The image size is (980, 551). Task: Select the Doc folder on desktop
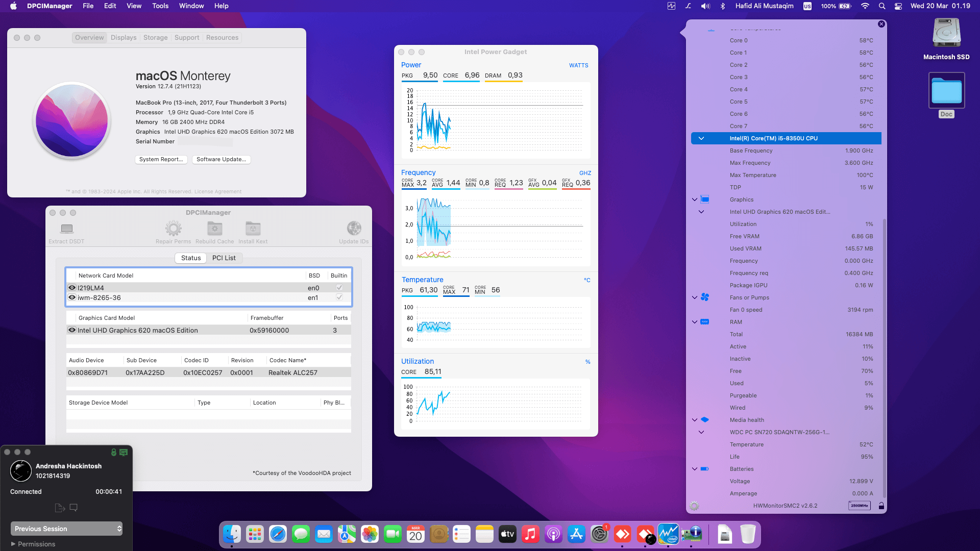(x=946, y=91)
